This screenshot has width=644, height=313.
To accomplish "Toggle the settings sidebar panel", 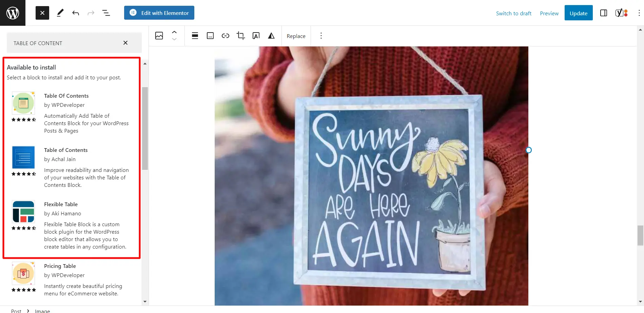I will coord(604,13).
